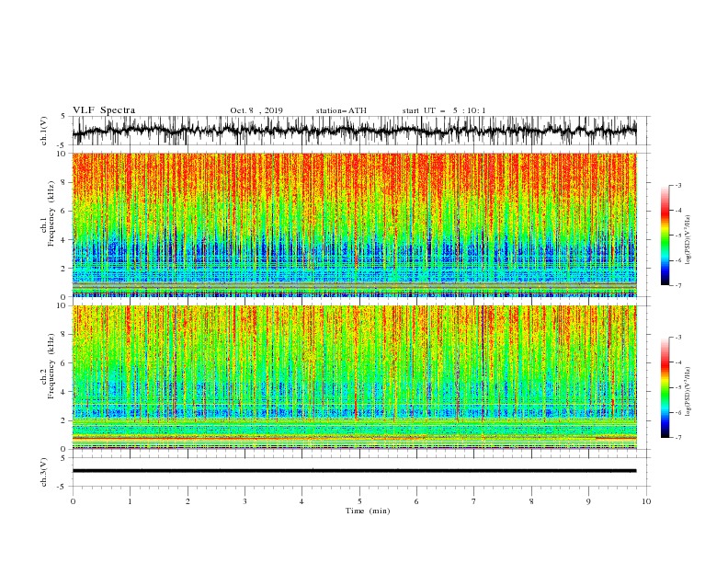The height and width of the screenshot is (563, 728).
Task: Click the "ch.1(V)" axis label
Action: coord(44,131)
